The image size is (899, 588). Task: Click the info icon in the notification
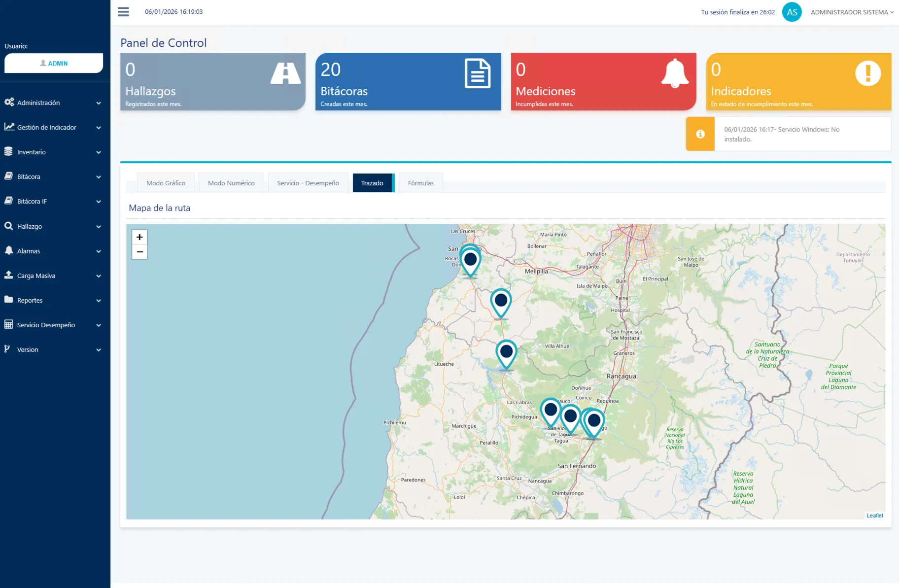700,134
